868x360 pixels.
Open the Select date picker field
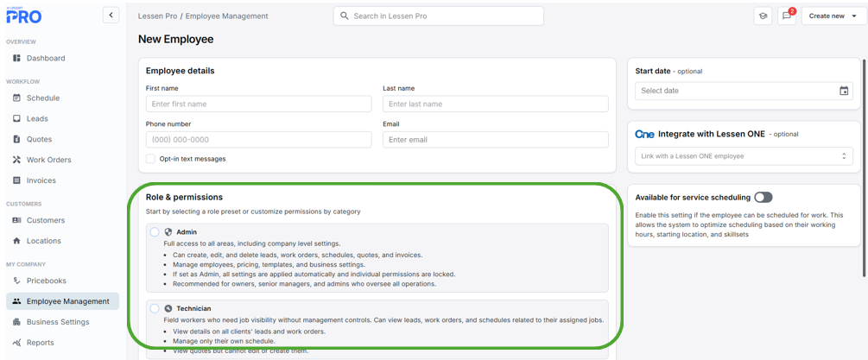click(734, 91)
